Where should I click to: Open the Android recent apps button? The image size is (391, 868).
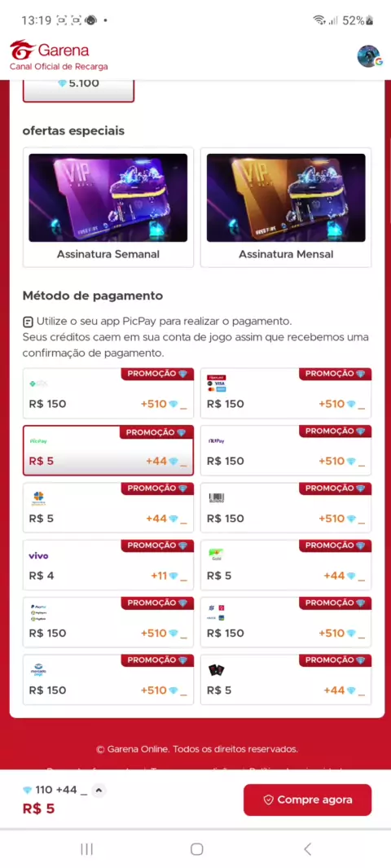[x=87, y=848]
